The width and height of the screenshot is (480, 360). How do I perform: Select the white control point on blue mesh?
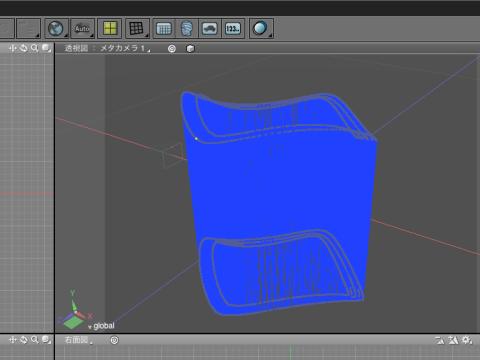pos(196,139)
